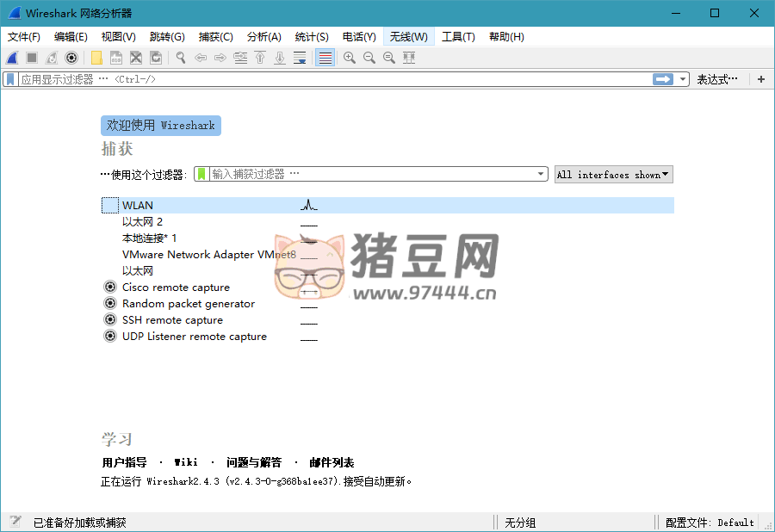Start capture with the shark fin icon
This screenshot has height=532, width=775.
pyautogui.click(x=12, y=58)
